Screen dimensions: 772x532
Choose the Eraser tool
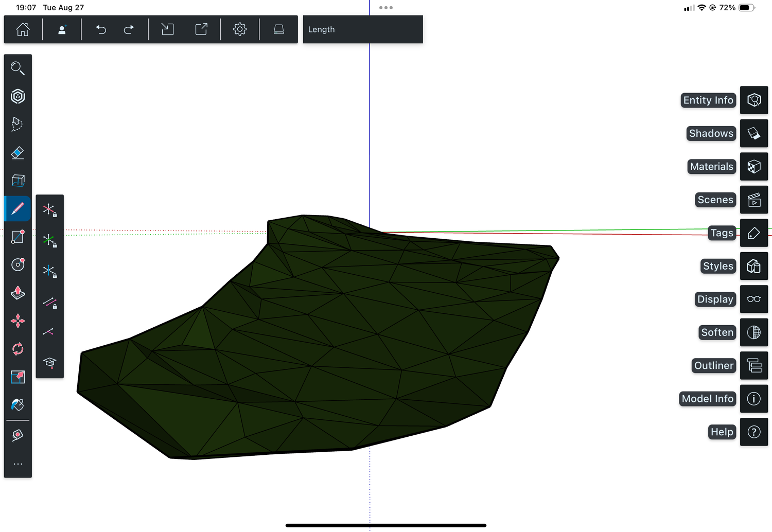click(x=17, y=152)
